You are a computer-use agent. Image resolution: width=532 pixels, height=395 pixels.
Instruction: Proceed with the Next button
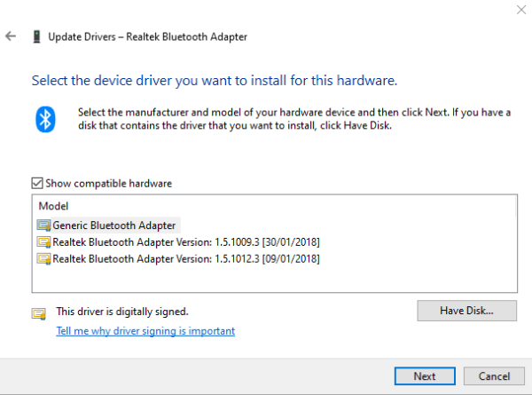(425, 376)
